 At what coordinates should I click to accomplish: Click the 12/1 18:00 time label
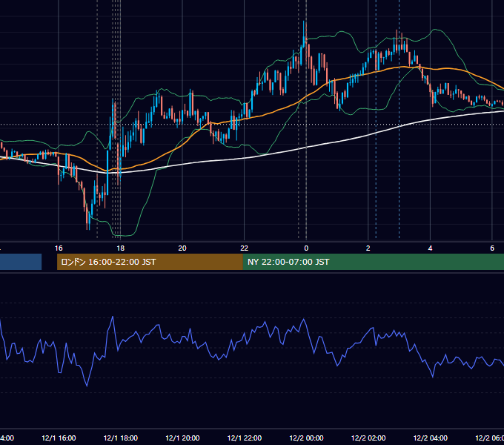(x=121, y=438)
